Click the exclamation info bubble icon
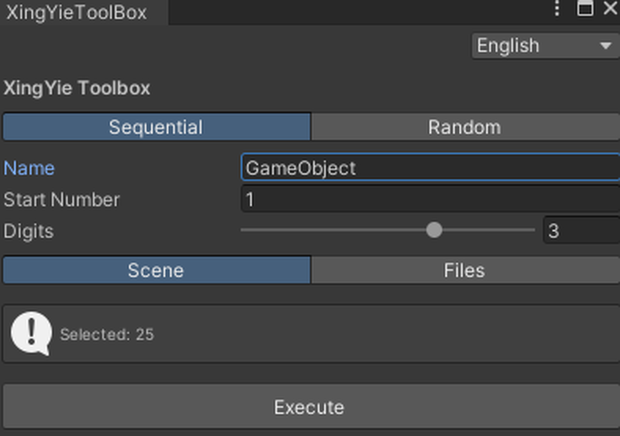This screenshot has width=620, height=436. point(31,333)
